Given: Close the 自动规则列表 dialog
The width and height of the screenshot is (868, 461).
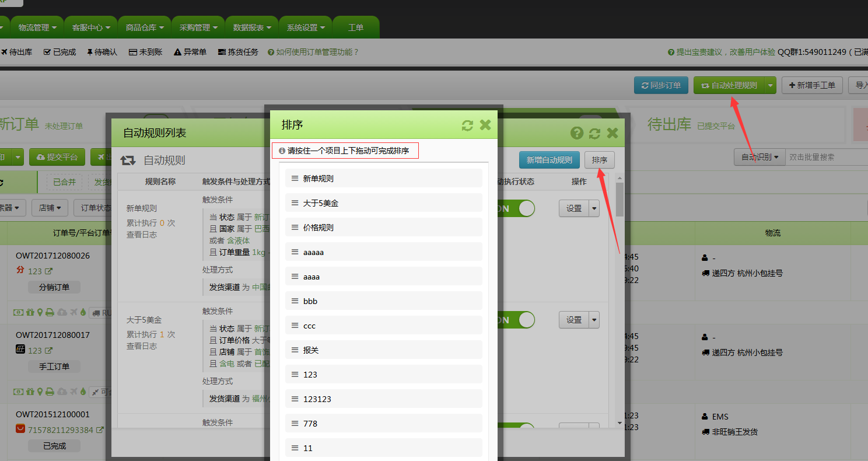Looking at the screenshot, I should coord(612,133).
